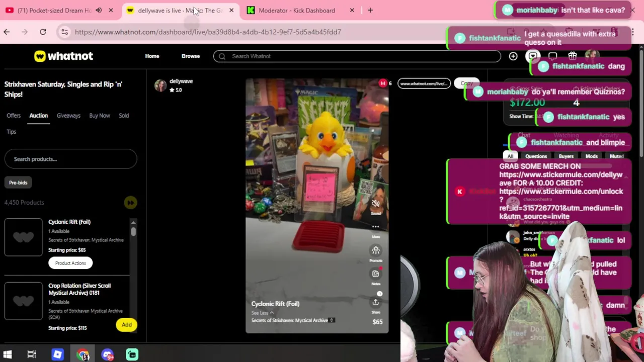Select the Crop Rotation product thumbnail
This screenshot has height=362, width=644.
point(23,301)
